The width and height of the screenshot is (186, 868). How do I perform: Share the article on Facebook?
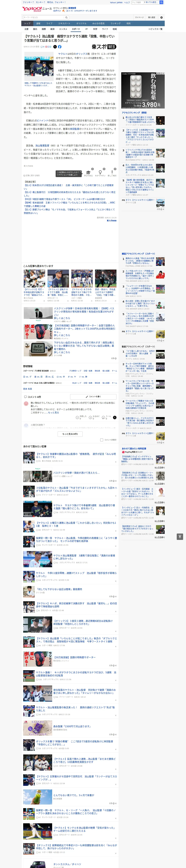coord(60,47)
